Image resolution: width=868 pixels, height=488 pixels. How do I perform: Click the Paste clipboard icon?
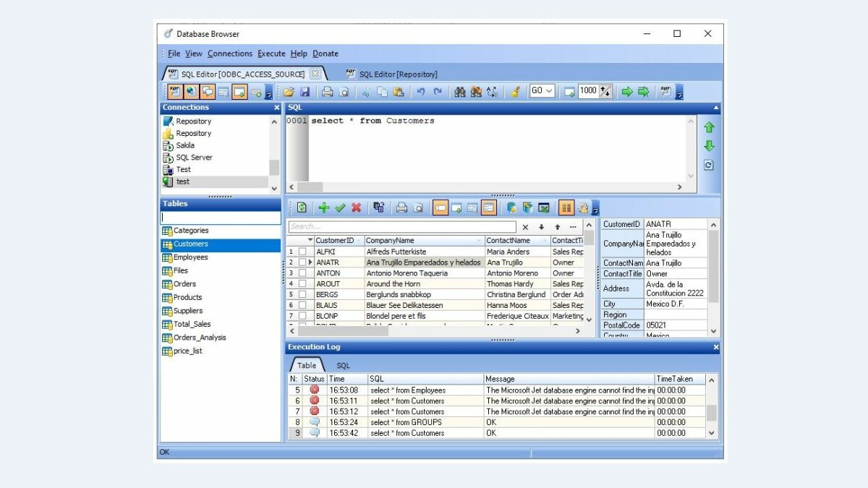pyautogui.click(x=398, y=92)
